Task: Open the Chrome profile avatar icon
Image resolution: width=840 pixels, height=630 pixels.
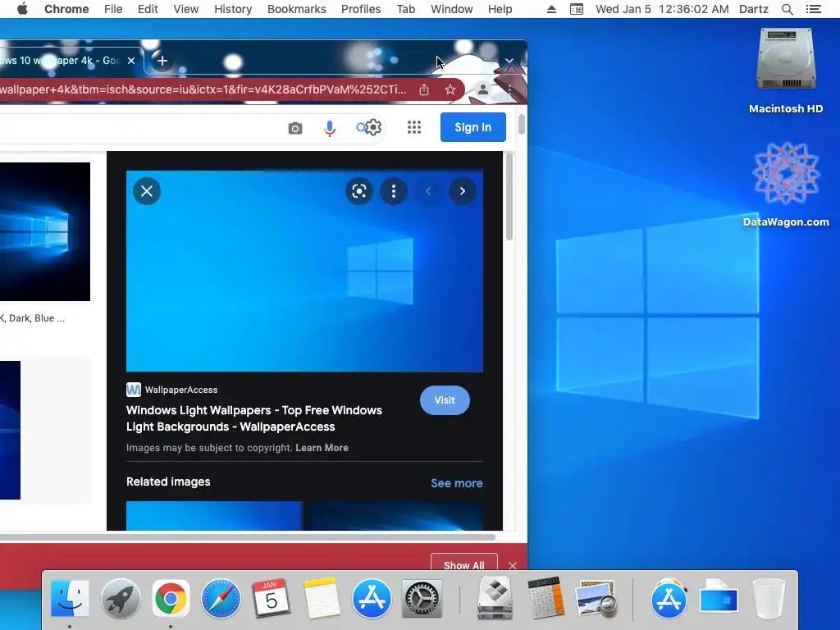Action: click(x=482, y=89)
